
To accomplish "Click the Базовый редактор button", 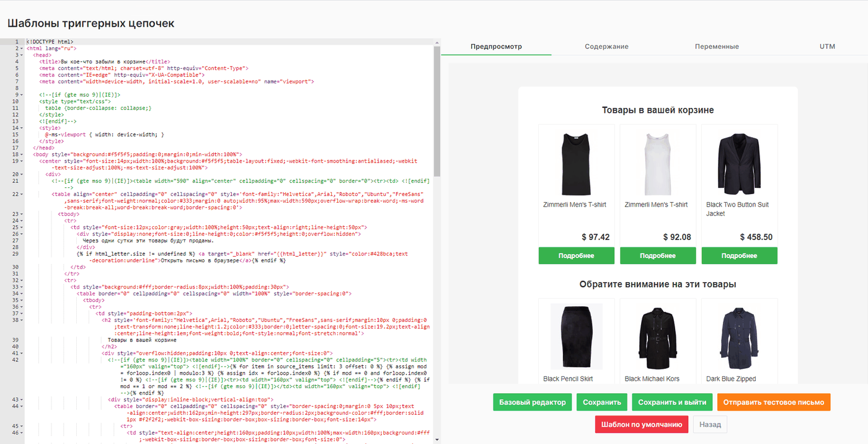I will 533,402.
